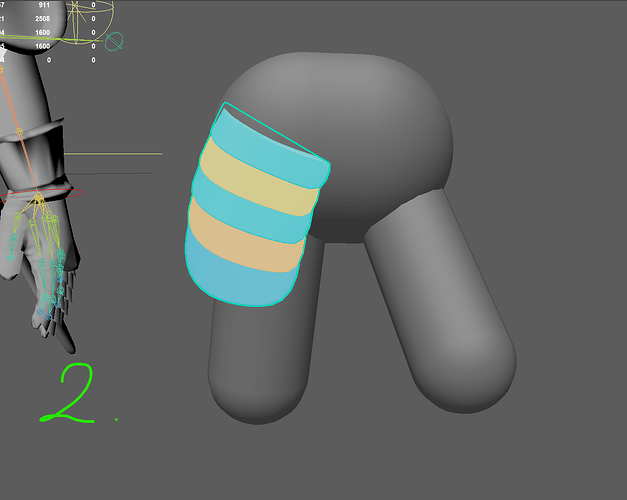The height and width of the screenshot is (500, 627).
Task: Click the small green dot after the 2
Action: pyautogui.click(x=116, y=419)
